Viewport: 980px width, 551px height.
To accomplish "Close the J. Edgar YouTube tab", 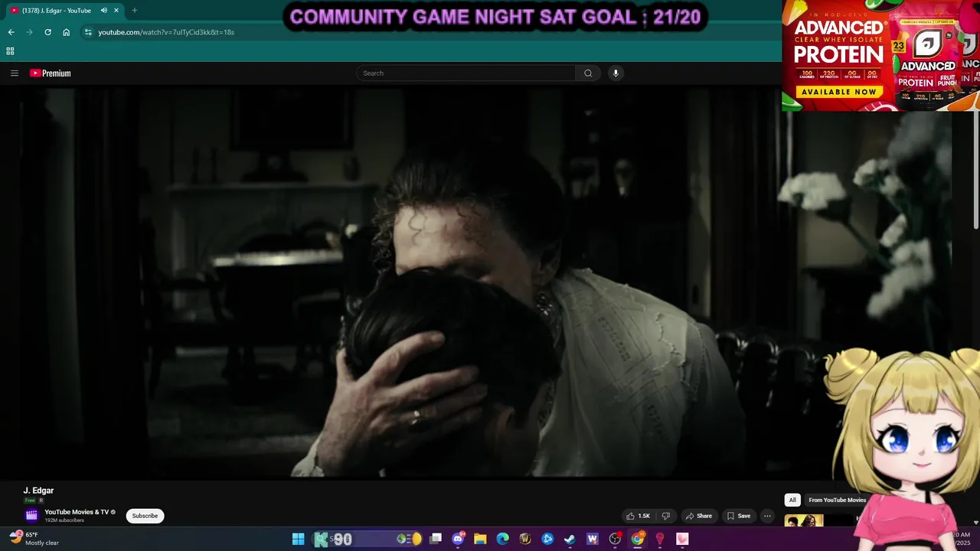I will pos(117,11).
